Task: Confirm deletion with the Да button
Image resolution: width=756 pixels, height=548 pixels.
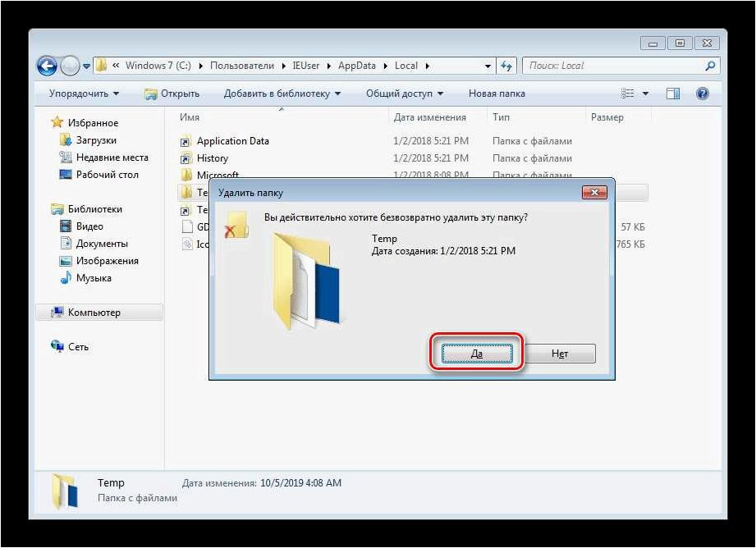Action: 477,354
